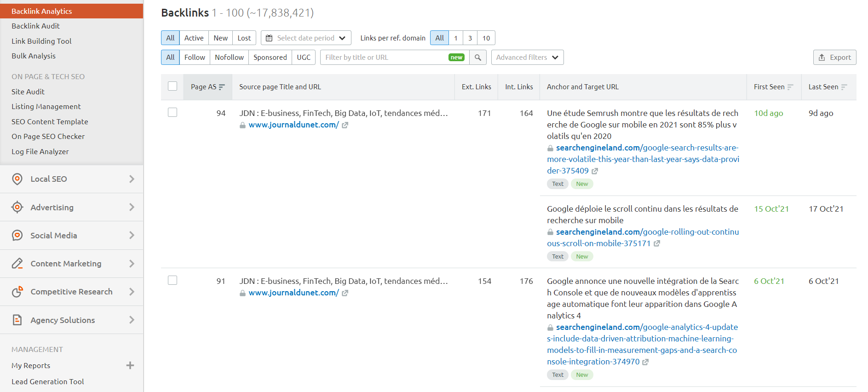The height and width of the screenshot is (392, 868).
Task: Expand the Agency Solutions section chevron
Action: coord(132,320)
